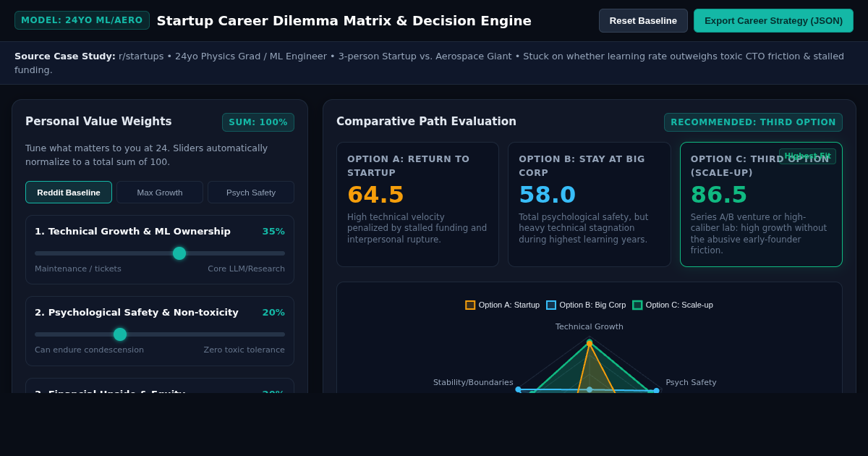
Task: Click the 20% Psychological Safety weight value
Action: click(273, 313)
